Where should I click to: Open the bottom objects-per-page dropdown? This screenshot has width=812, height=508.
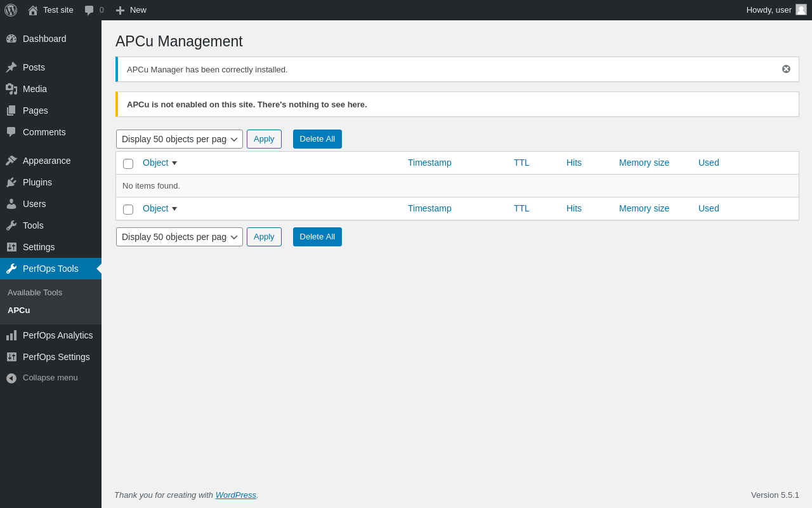180,237
